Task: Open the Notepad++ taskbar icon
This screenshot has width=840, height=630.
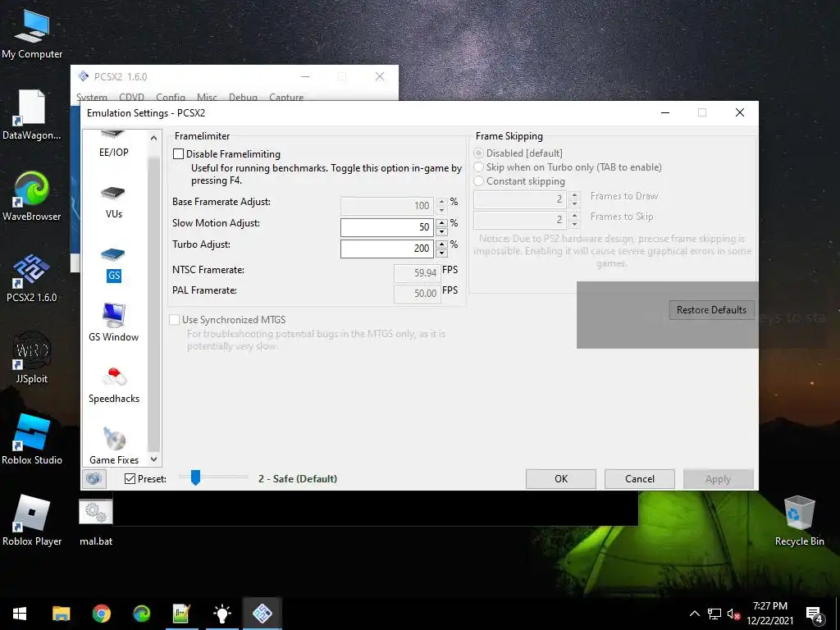Action: click(x=181, y=614)
